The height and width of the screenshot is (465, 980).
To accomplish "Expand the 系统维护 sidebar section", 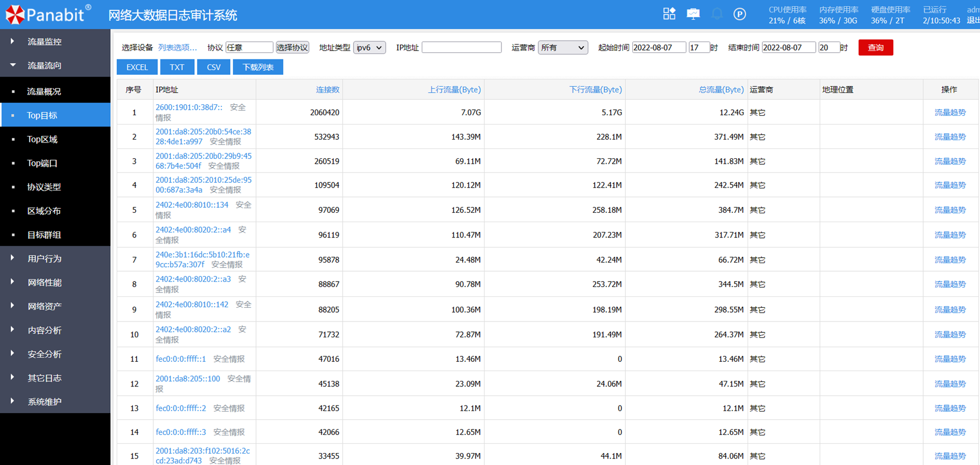I will [x=55, y=402].
